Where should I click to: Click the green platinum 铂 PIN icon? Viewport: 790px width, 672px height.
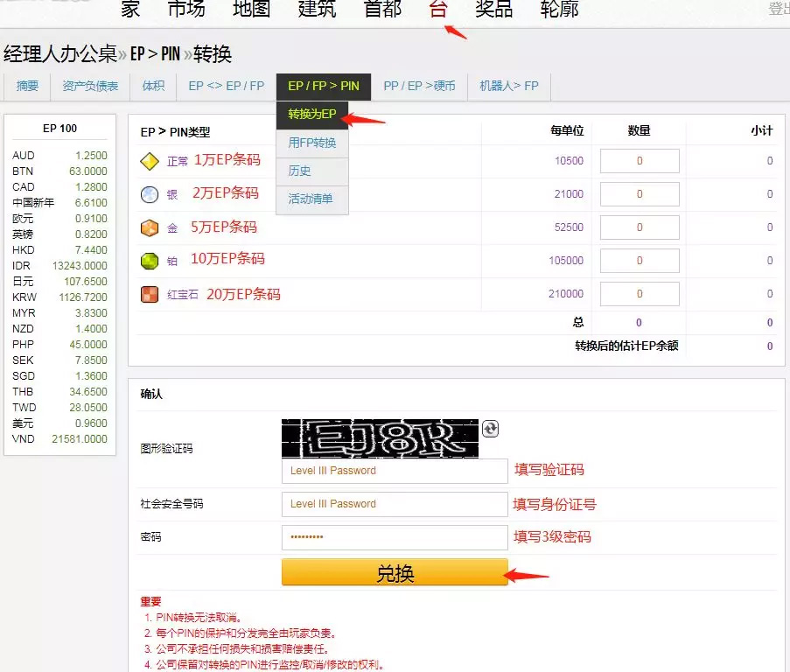click(x=150, y=261)
